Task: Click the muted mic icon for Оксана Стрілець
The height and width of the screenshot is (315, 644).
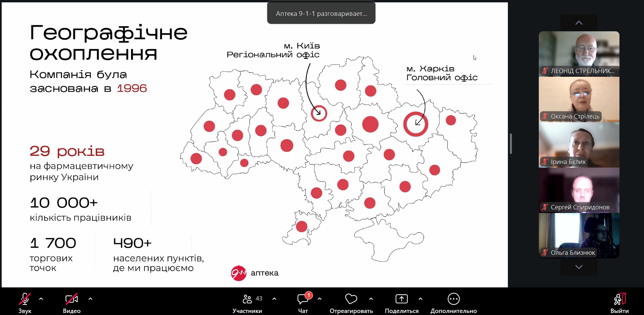Action: pos(545,116)
